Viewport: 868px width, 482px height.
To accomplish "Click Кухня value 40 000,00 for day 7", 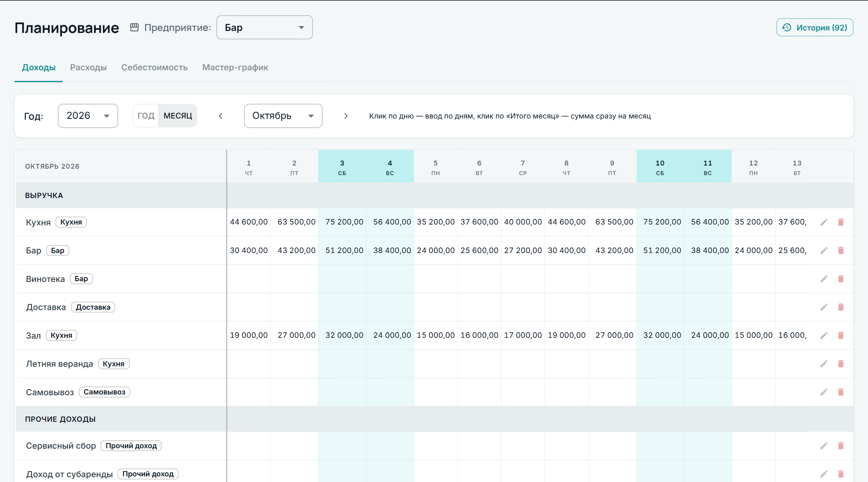I will click(523, 222).
